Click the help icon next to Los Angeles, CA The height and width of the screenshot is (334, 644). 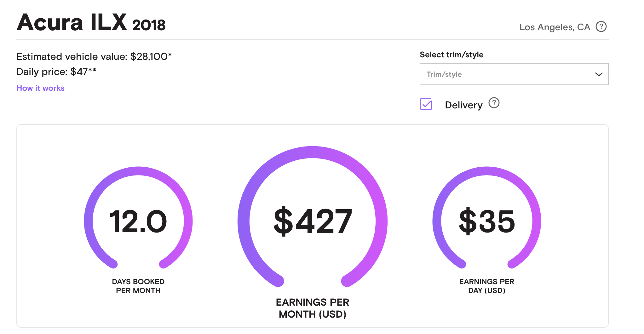click(x=601, y=27)
